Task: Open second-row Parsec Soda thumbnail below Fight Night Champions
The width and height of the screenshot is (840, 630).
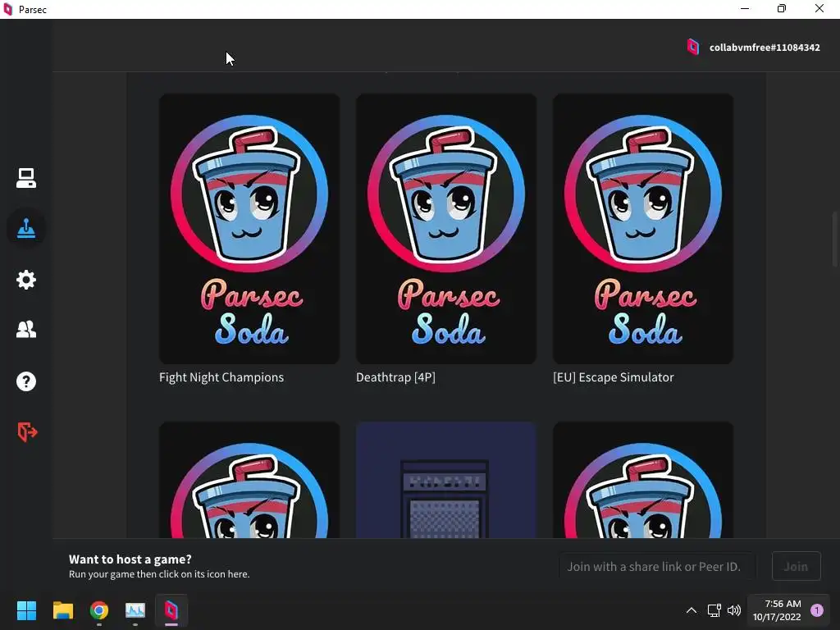Action: pyautogui.click(x=249, y=480)
